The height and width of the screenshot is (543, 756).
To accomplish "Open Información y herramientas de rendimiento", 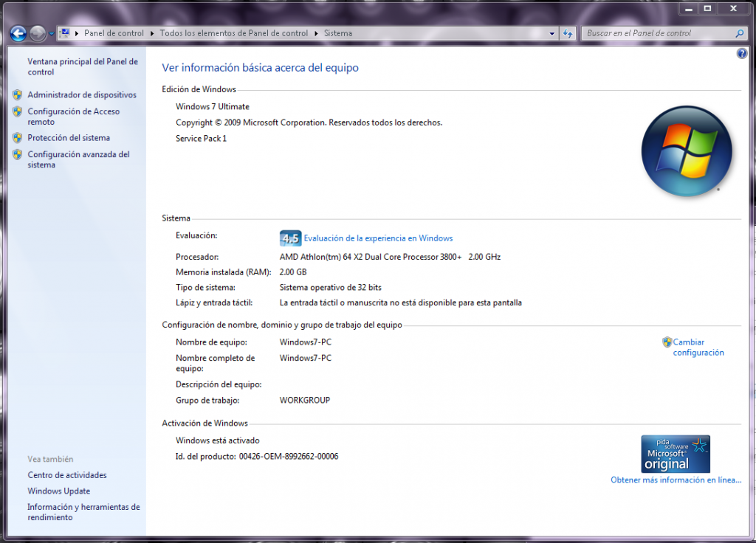I will [83, 512].
